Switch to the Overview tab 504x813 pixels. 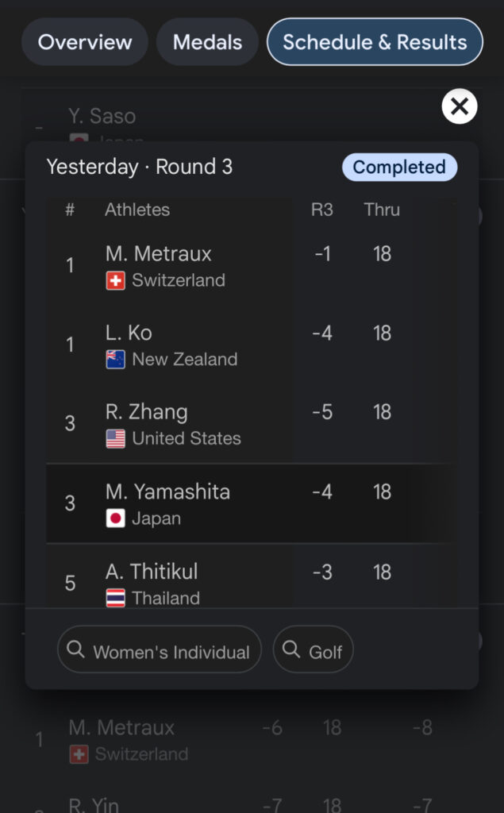pos(85,42)
